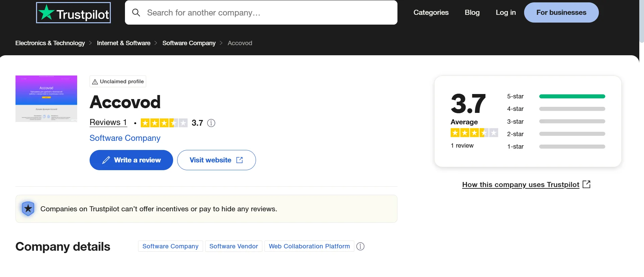Viewport: 644px width, 277px height.
Task: Click the Unclaimed profile badge
Action: pos(118,82)
